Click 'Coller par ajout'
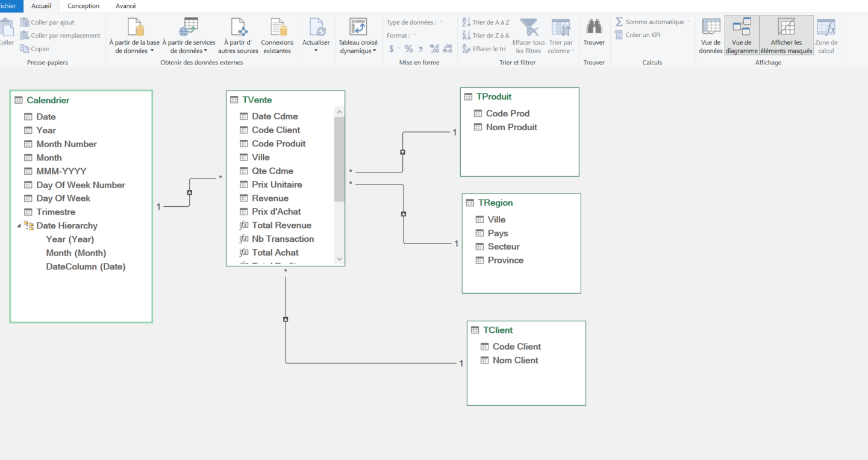868x460 pixels. coord(47,22)
